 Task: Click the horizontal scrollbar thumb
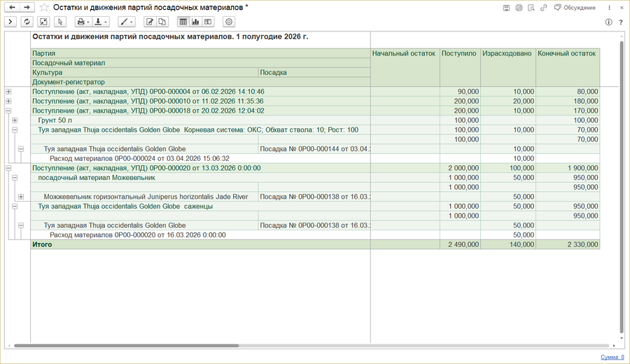point(127,346)
